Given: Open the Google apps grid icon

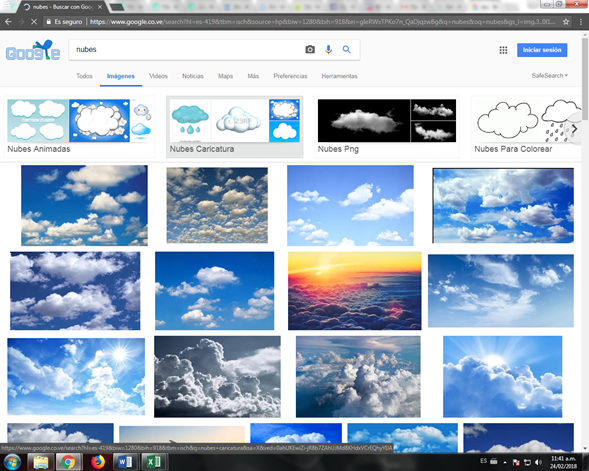Looking at the screenshot, I should (x=503, y=50).
